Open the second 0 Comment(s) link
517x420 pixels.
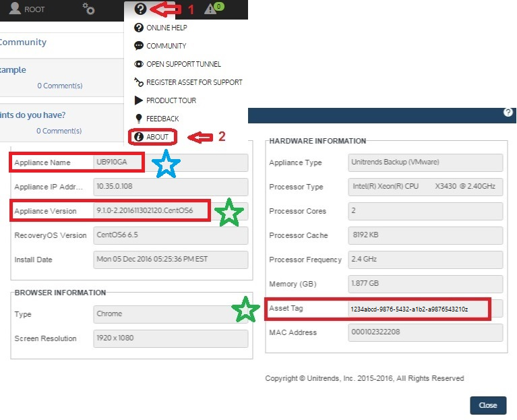click(x=59, y=131)
